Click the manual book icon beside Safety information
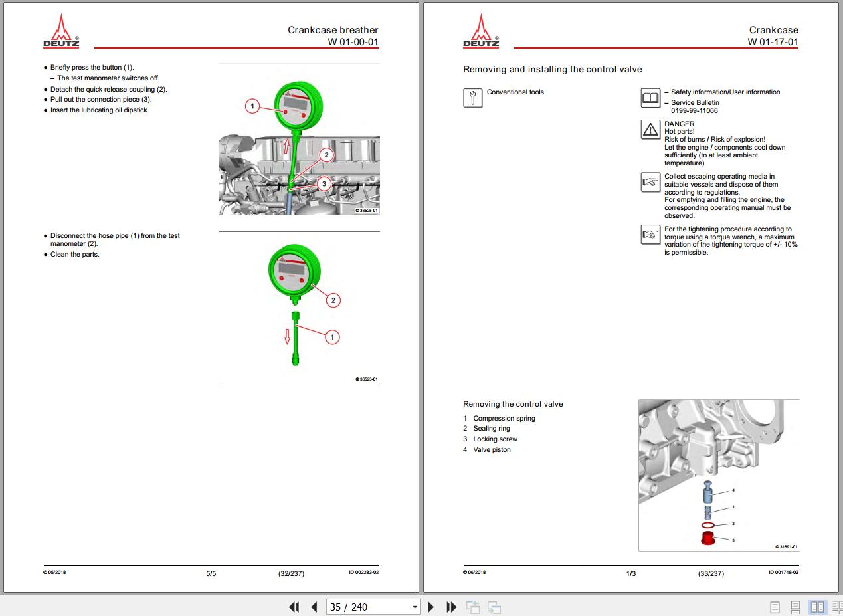 [x=650, y=98]
